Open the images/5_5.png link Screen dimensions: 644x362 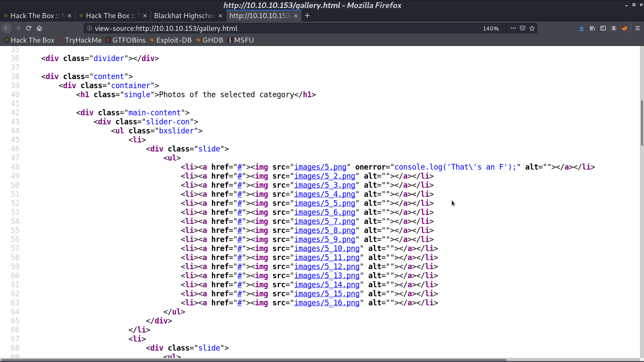pos(325,203)
